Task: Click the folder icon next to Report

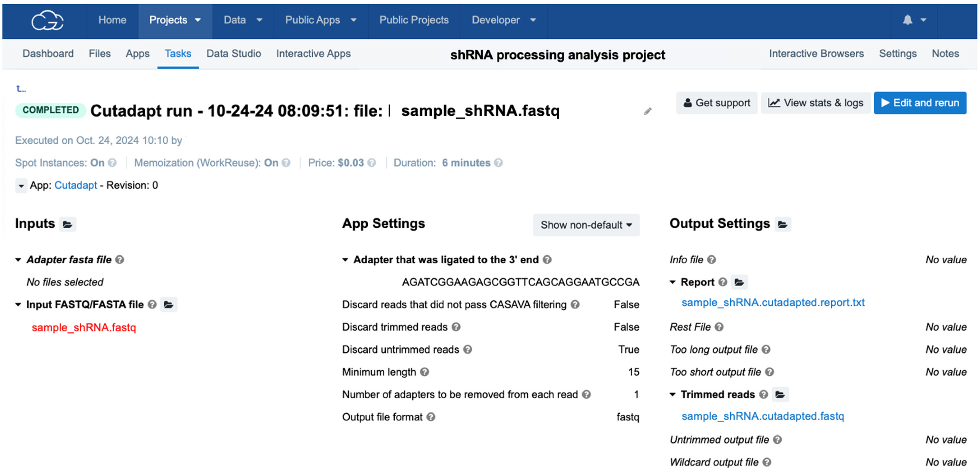Action: 739,282
